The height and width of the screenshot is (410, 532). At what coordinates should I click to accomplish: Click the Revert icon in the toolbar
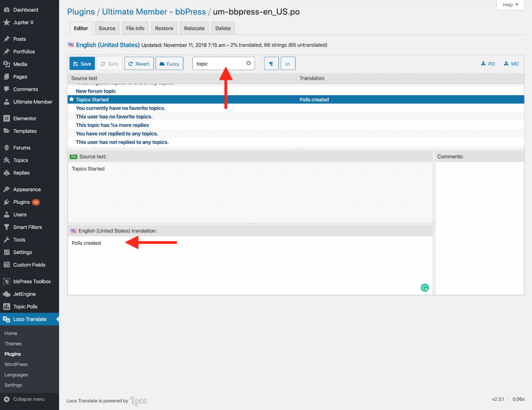tap(139, 63)
